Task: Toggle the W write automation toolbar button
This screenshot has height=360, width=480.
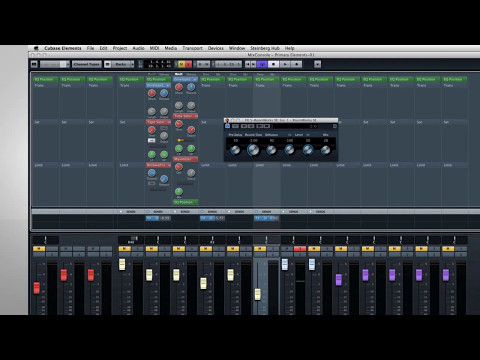Action: point(207,64)
